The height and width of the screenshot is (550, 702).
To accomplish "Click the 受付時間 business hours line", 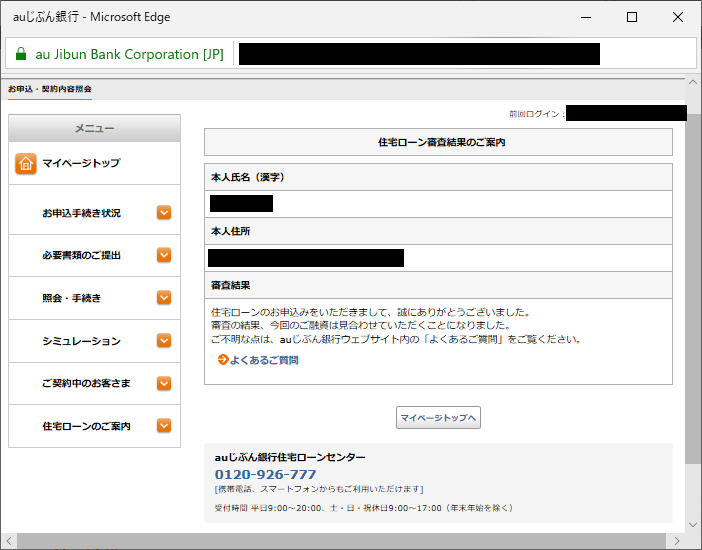I will [364, 508].
